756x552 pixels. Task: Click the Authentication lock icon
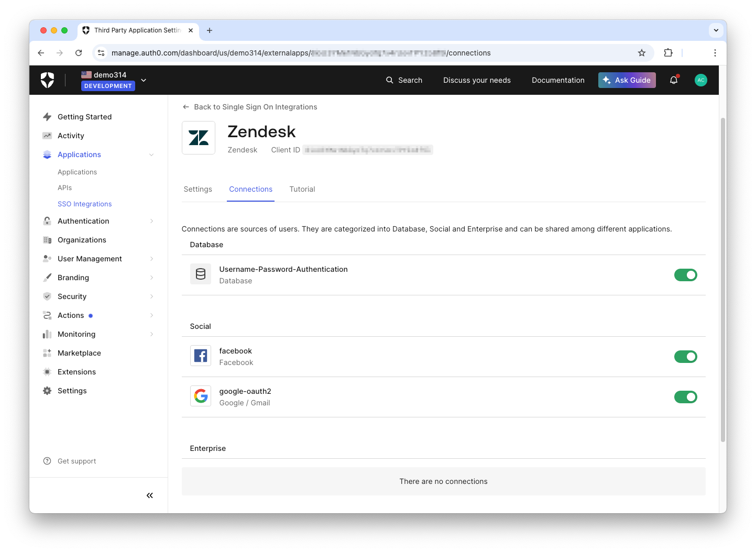47,221
